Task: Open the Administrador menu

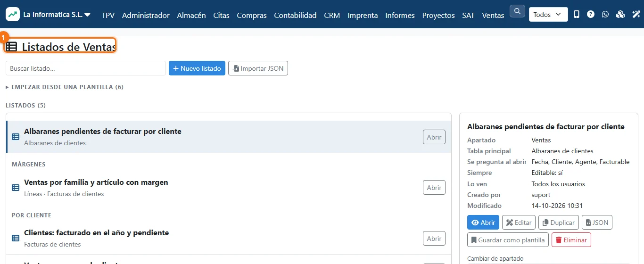Action: (146, 15)
